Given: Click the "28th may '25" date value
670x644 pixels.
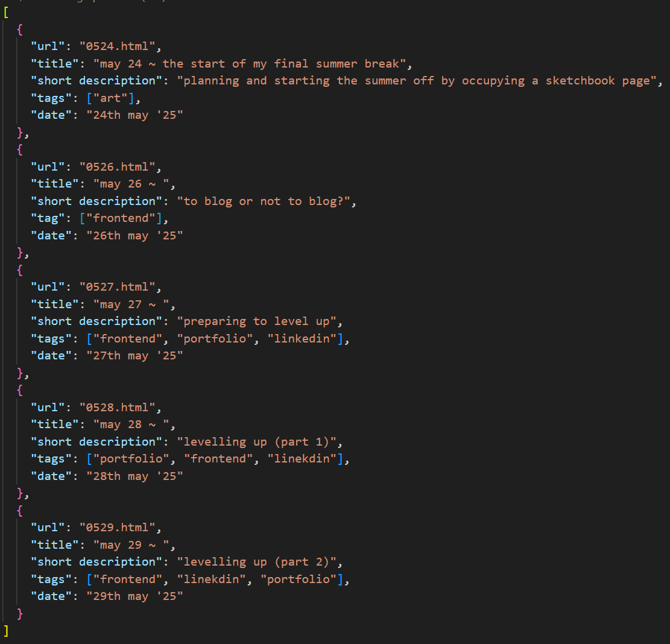Looking at the screenshot, I should [134, 476].
